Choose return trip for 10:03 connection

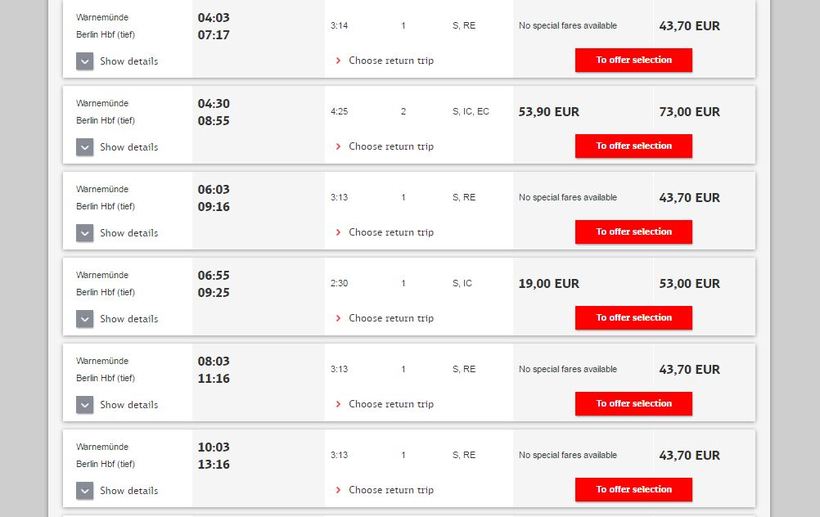pyautogui.click(x=390, y=491)
